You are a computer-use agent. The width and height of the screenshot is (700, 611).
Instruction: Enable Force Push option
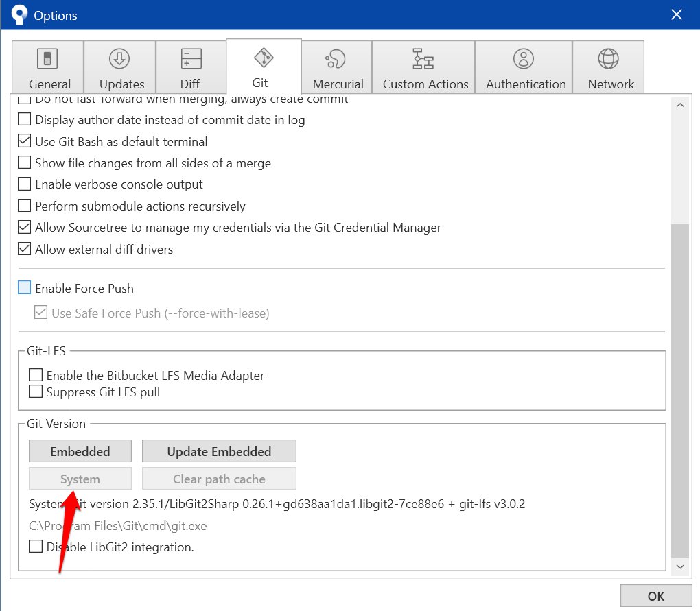[x=24, y=288]
